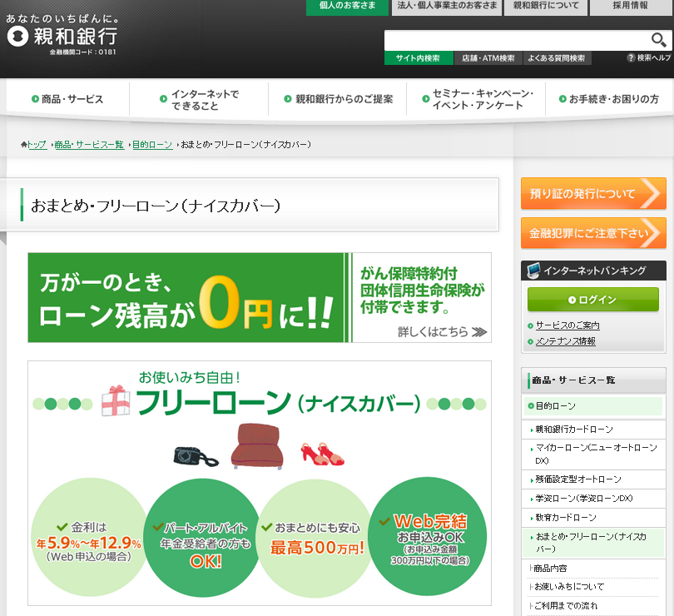Click the red sofa illustration
This screenshot has height=616, width=674.
tap(257, 446)
